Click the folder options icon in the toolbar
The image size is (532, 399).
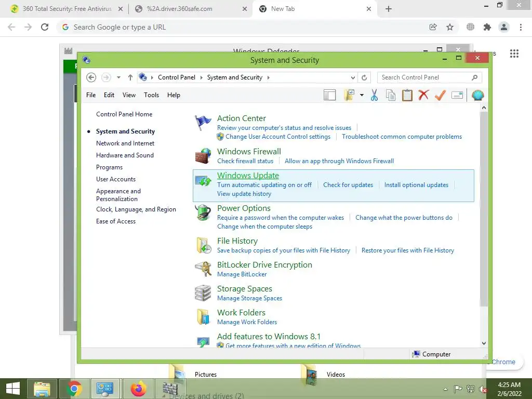(349, 95)
